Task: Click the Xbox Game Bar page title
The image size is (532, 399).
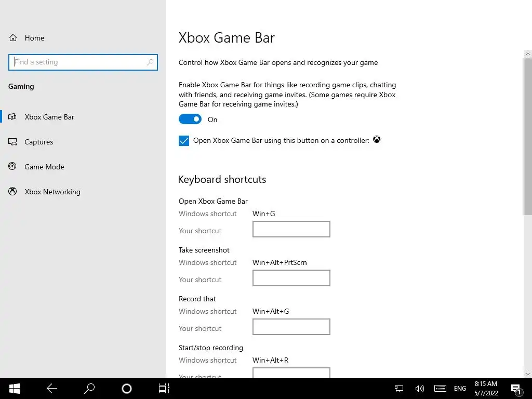Action: pos(227,37)
